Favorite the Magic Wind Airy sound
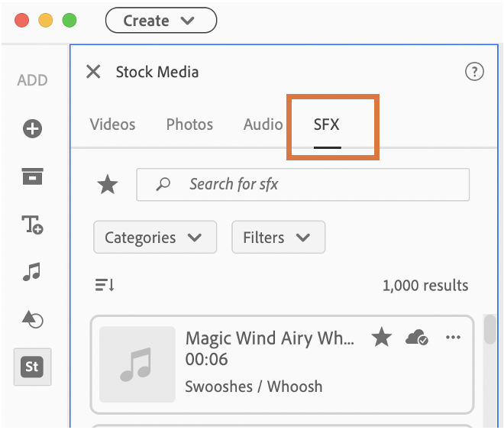The image size is (504, 443). tap(382, 337)
